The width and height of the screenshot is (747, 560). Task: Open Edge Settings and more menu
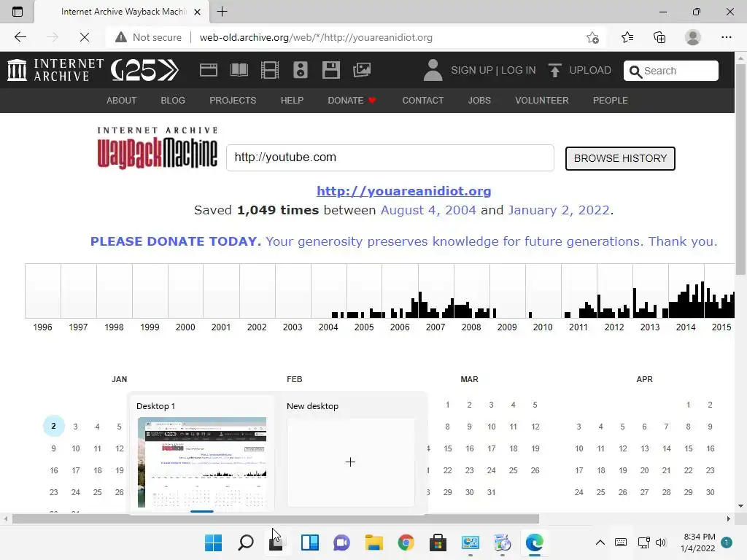(x=726, y=37)
